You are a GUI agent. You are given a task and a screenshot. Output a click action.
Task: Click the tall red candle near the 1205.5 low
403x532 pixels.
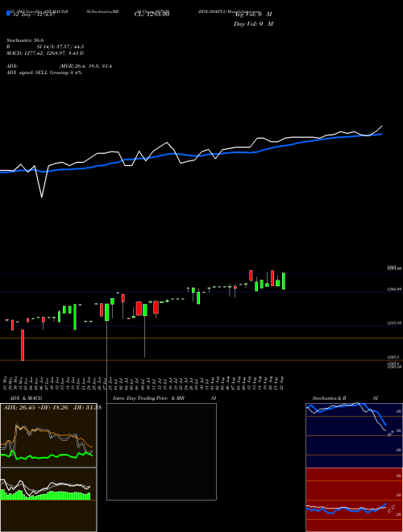tap(23, 345)
